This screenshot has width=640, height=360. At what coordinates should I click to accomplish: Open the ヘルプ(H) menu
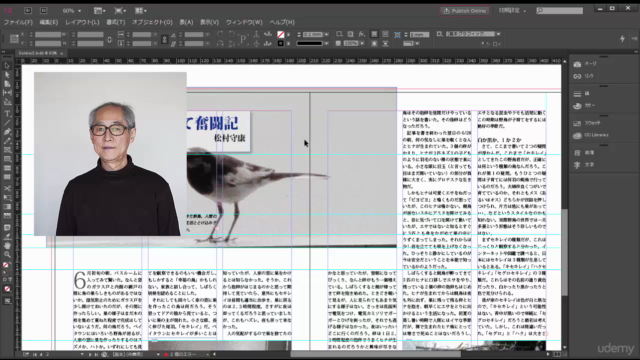pyautogui.click(x=282, y=22)
